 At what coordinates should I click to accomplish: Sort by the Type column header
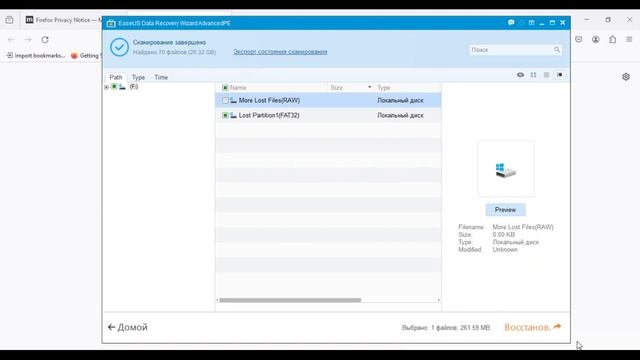[384, 88]
